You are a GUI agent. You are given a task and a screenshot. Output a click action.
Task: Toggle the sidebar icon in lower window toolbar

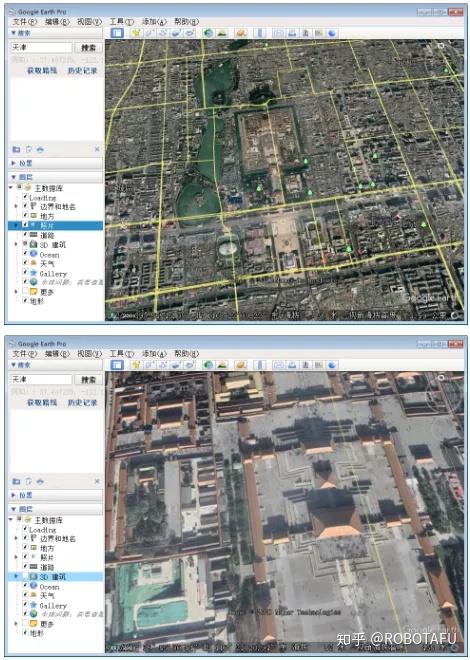click(x=117, y=365)
